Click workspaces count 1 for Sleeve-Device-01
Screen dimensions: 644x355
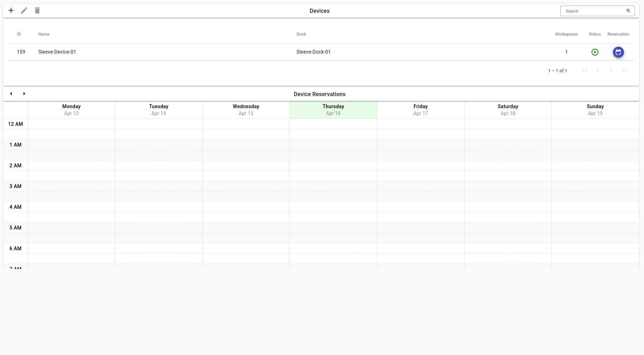click(x=566, y=52)
